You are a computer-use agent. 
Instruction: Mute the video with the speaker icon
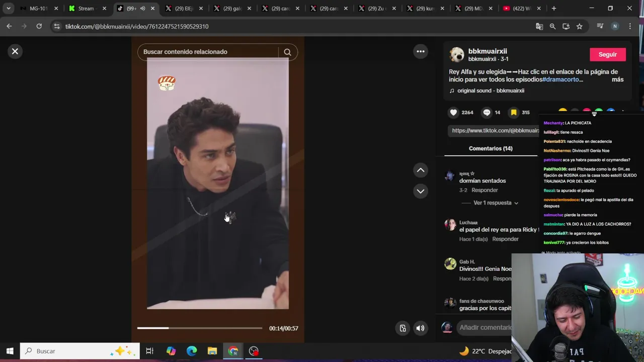click(420, 328)
